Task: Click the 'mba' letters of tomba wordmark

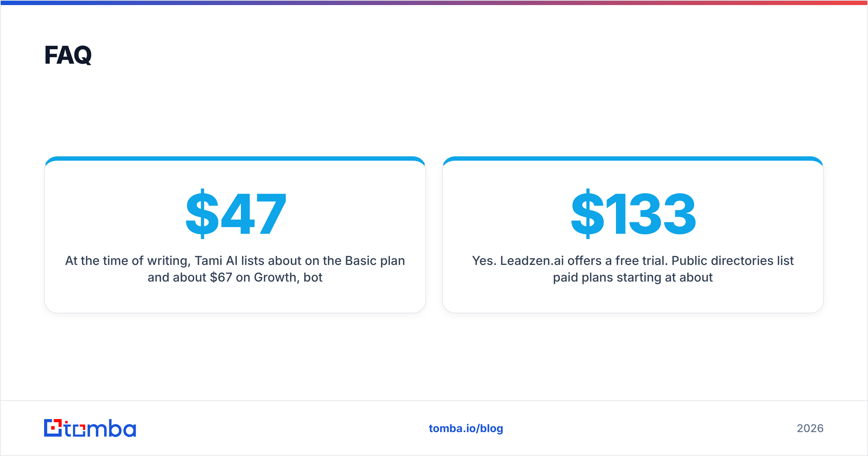Action: click(x=111, y=428)
